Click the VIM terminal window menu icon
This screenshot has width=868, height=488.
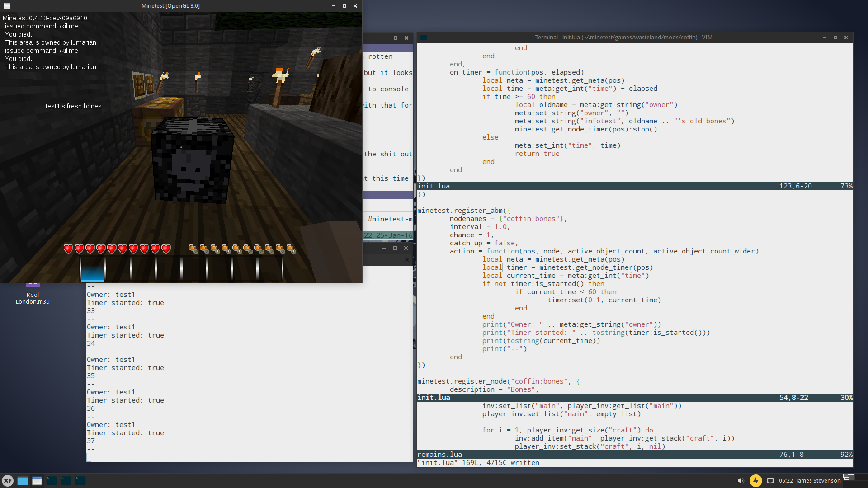click(x=424, y=38)
